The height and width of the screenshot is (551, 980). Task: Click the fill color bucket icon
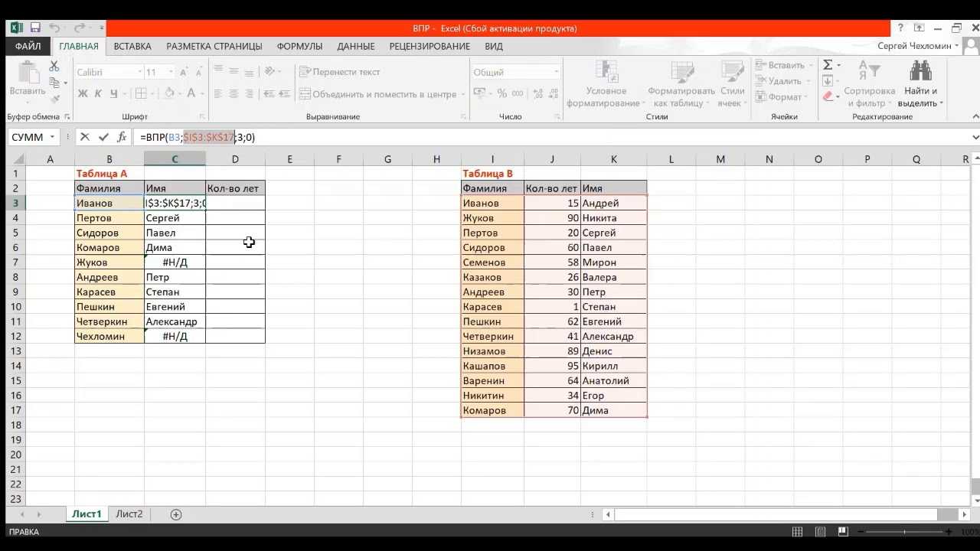pyautogui.click(x=170, y=94)
